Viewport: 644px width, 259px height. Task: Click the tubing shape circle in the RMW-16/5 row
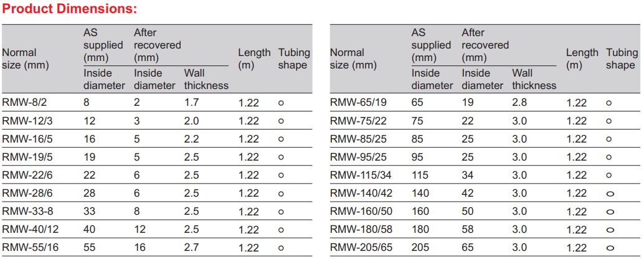click(282, 139)
